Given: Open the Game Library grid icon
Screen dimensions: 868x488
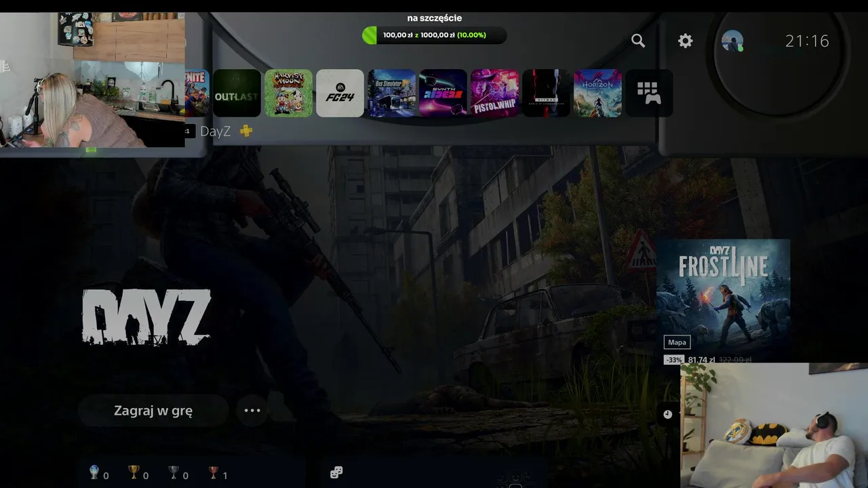Looking at the screenshot, I should (649, 93).
